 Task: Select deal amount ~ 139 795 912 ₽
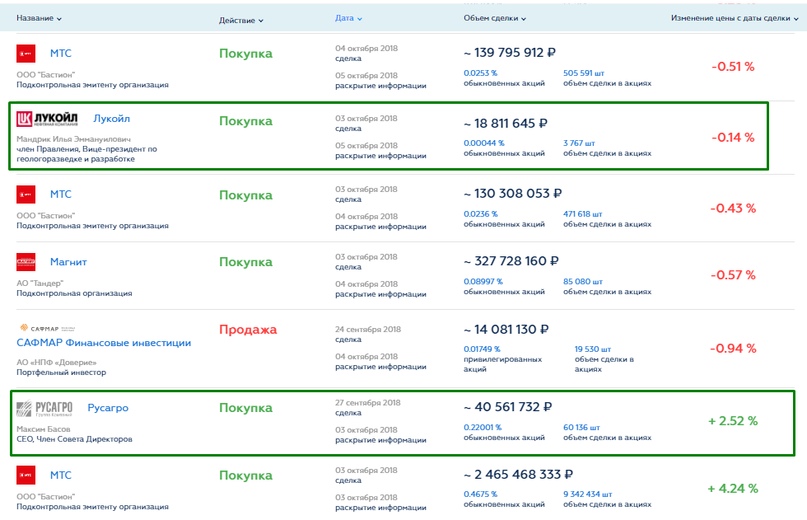pos(510,53)
